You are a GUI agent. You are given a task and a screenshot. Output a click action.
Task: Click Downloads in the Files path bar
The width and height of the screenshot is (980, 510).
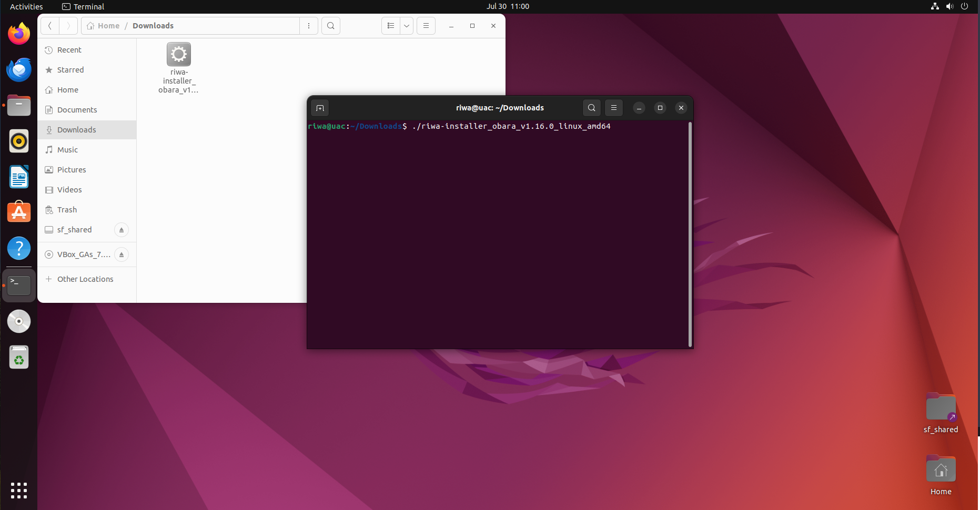(x=153, y=26)
